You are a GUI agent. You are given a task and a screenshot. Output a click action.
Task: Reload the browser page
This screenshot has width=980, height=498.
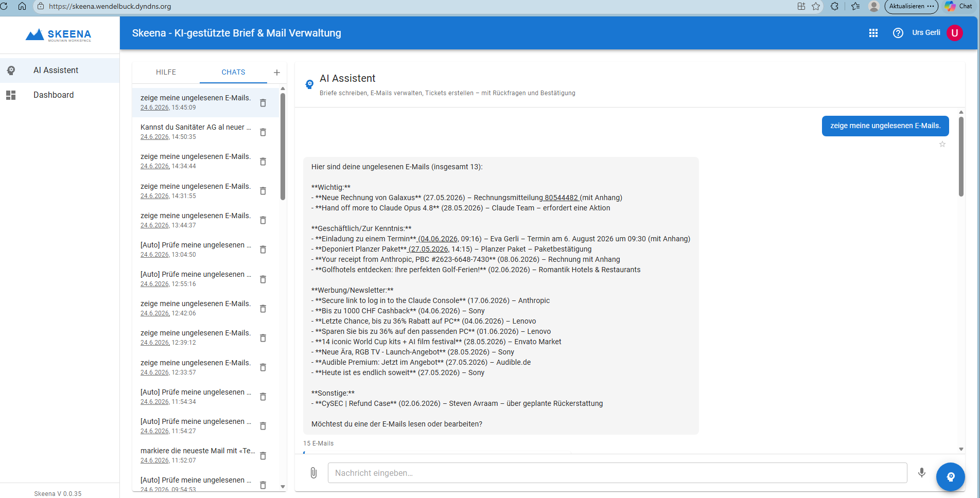point(4,6)
